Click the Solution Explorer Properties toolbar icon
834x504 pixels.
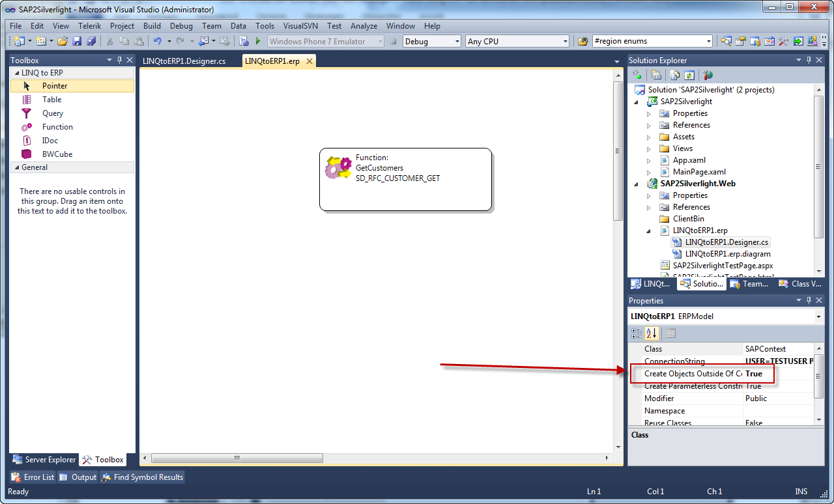656,76
